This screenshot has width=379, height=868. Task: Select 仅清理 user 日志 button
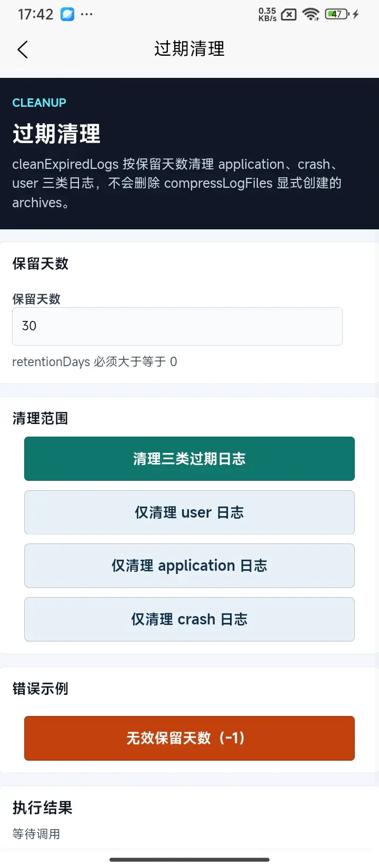(x=189, y=512)
